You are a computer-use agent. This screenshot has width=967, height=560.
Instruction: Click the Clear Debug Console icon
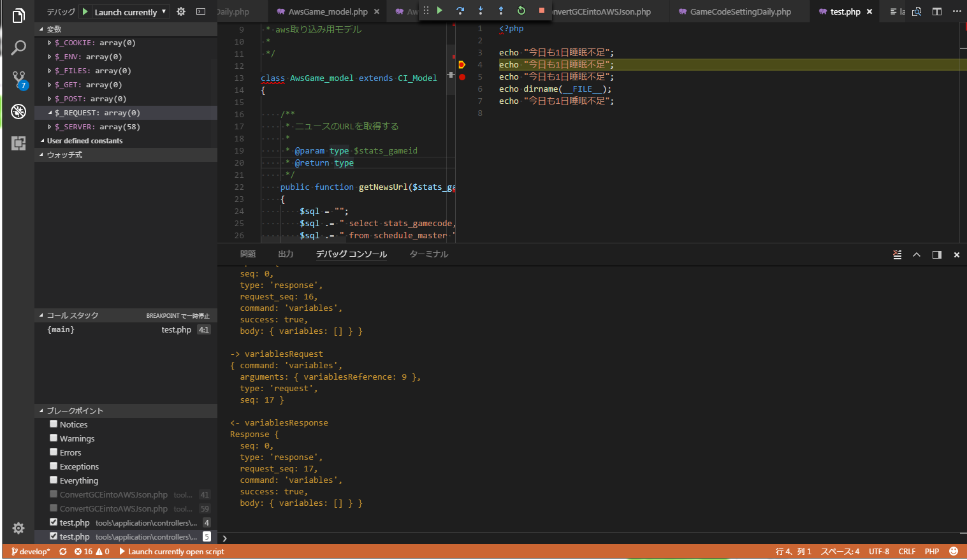[898, 254]
